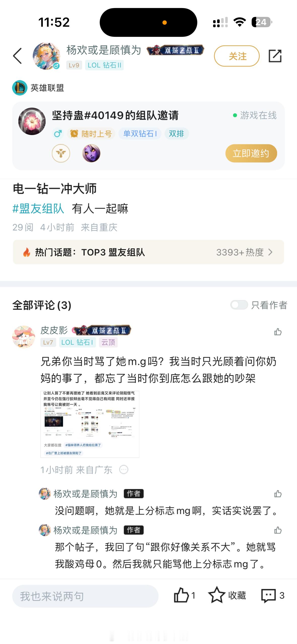Screen dimensions: 297x644
Task: Open comments via bottom speech-bubble icon
Action: coord(269,596)
